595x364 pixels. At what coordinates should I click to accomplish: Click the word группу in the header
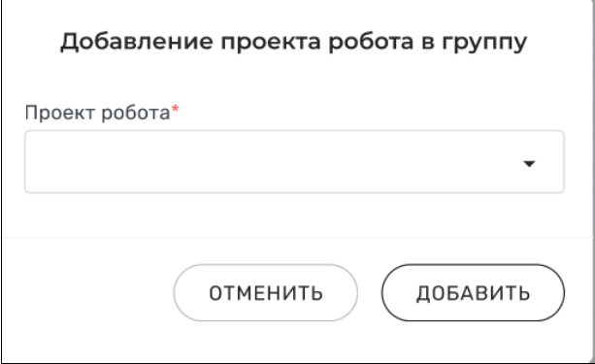pos(484,43)
